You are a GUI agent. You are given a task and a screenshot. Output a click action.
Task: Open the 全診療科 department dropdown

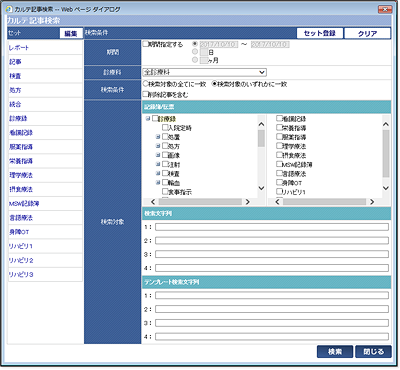[x=204, y=72]
